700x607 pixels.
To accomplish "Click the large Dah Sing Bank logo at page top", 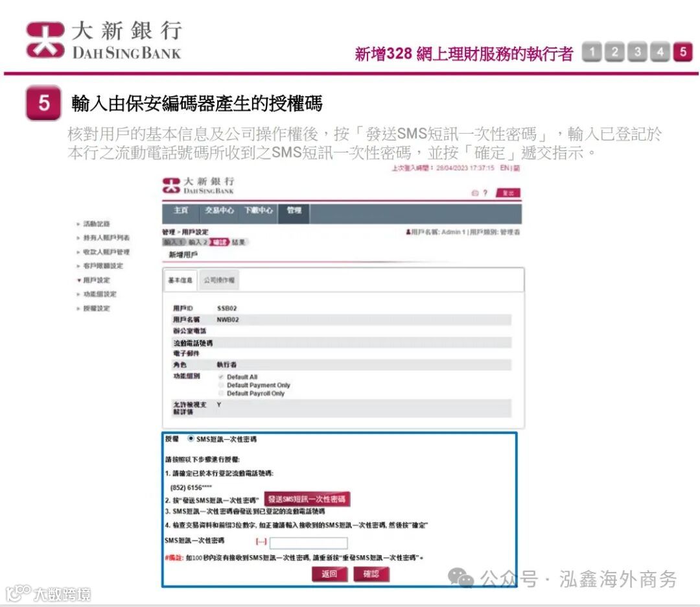I will 104,40.
